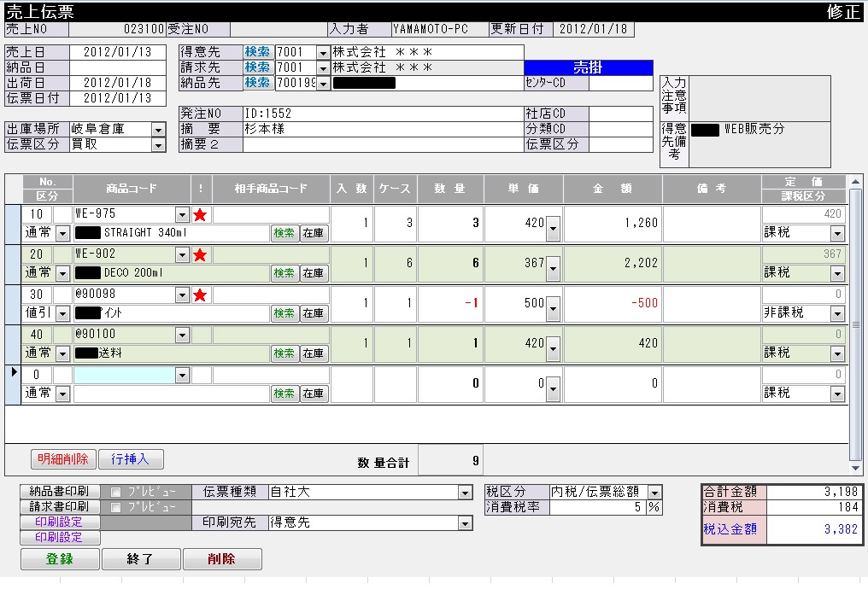Click the 検索 button for 得意先
This screenshot has width=868, height=601.
click(258, 52)
